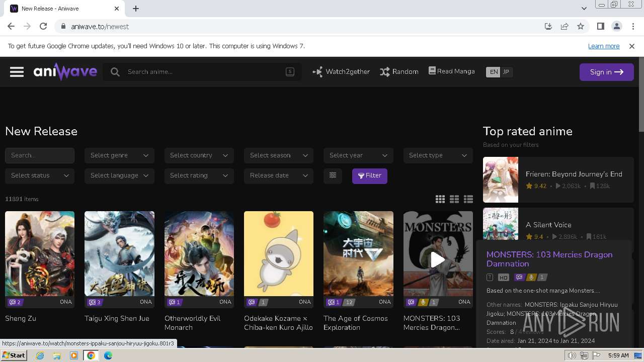
Task: Switch title language to JP
Action: (506, 72)
